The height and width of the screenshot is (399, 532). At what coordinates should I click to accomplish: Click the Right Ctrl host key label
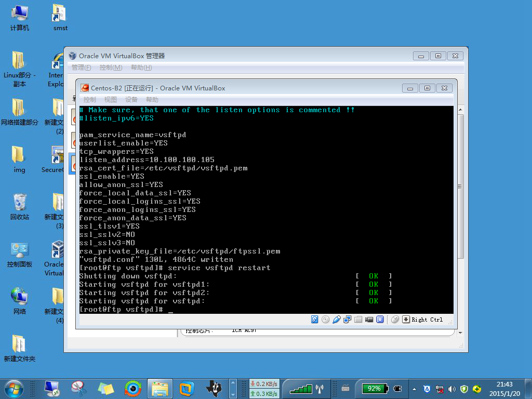point(427,320)
